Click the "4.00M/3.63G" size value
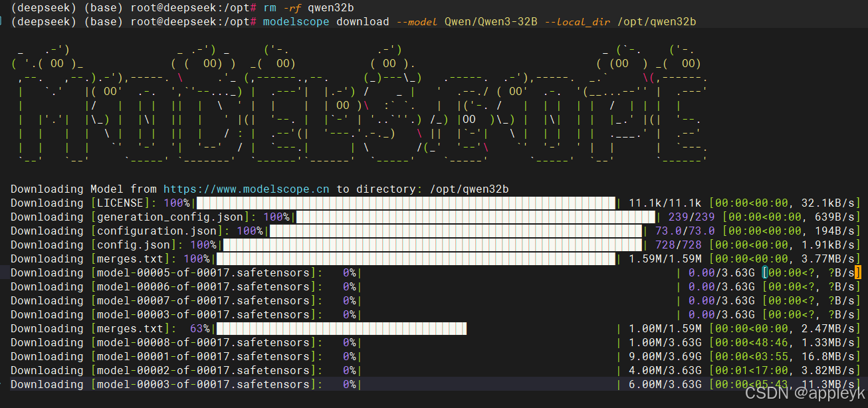Viewport: 868px width, 408px height. (x=665, y=371)
